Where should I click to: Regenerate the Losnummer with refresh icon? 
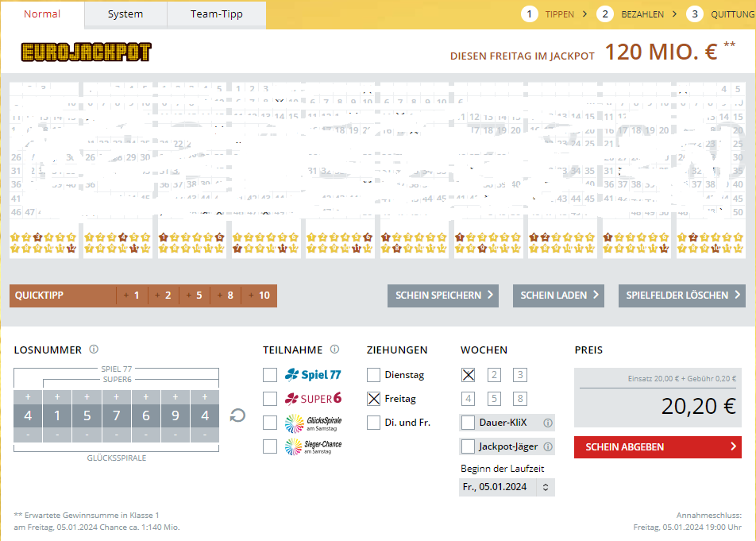(x=237, y=415)
